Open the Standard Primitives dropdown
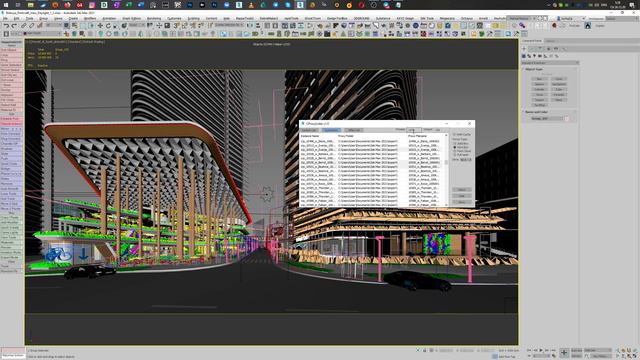This screenshot has width=640, height=360. pos(550,63)
